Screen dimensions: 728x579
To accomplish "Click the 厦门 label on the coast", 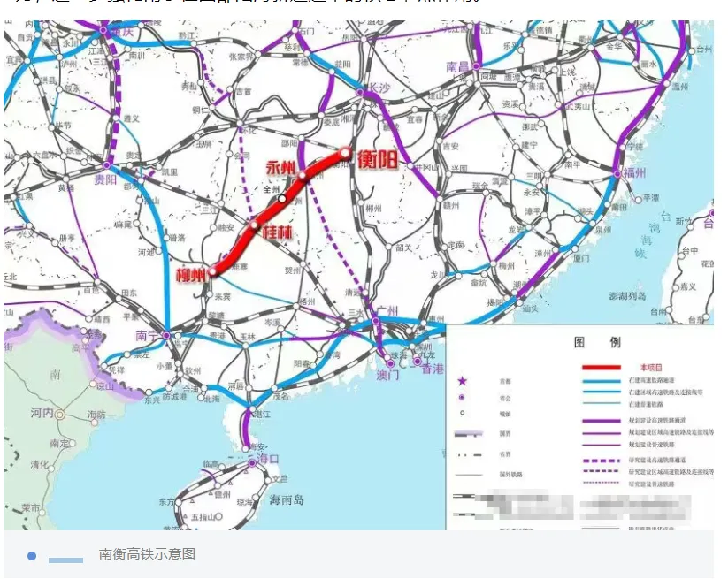I will point(581,258).
